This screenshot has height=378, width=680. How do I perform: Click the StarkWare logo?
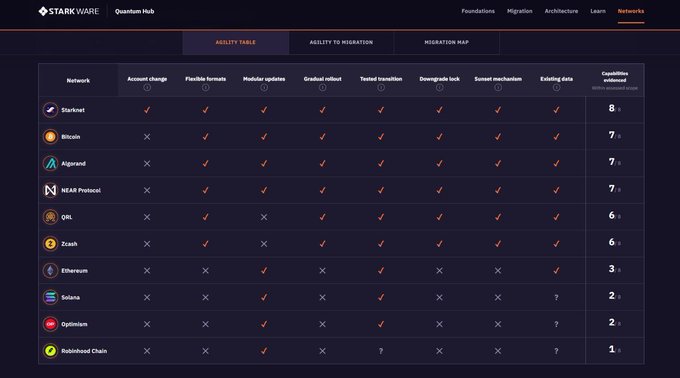(x=69, y=11)
